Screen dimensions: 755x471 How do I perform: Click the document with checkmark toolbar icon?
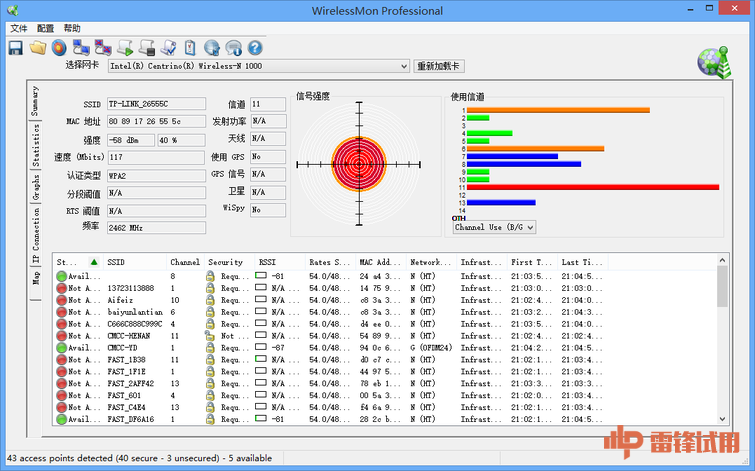point(168,47)
